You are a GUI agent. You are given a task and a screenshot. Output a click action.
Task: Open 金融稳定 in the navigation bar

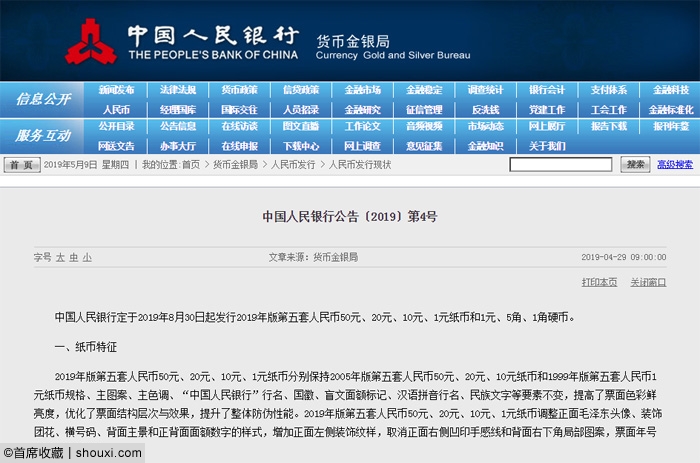pos(424,90)
